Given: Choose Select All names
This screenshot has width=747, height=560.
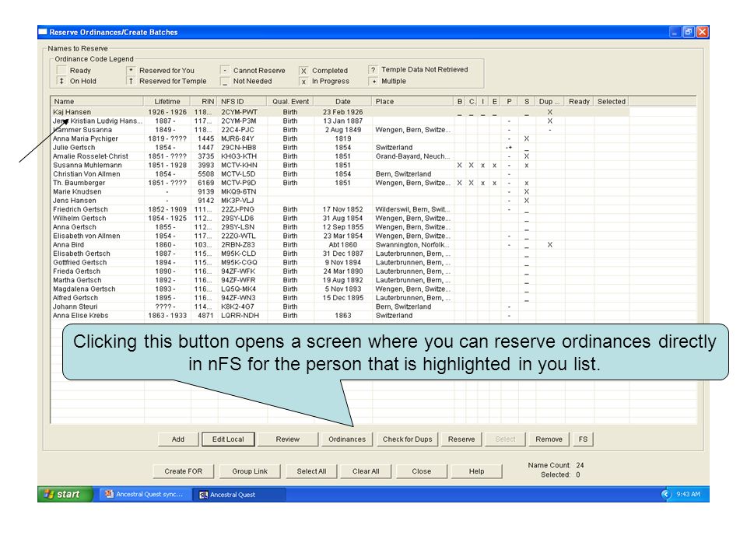Looking at the screenshot, I should pos(311,471).
